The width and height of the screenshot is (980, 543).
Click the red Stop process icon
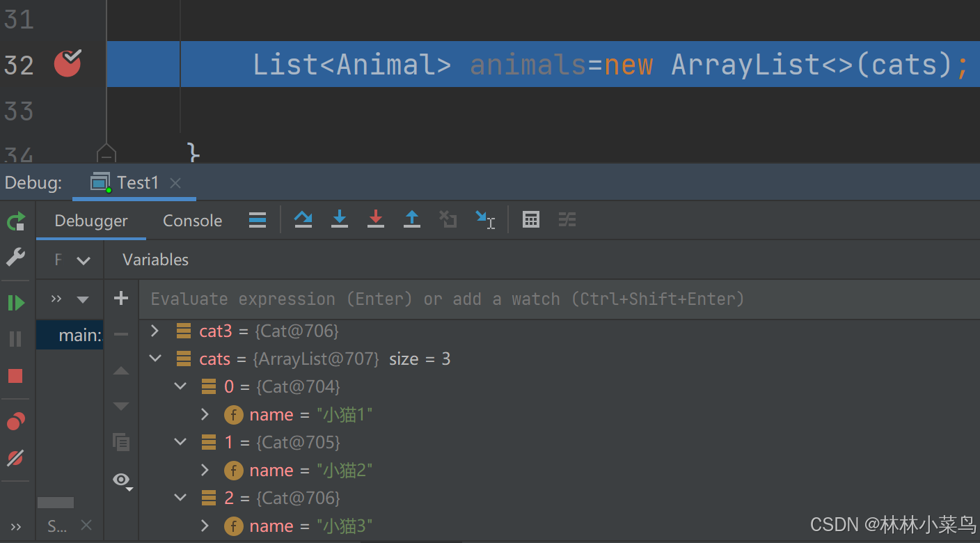[15, 375]
